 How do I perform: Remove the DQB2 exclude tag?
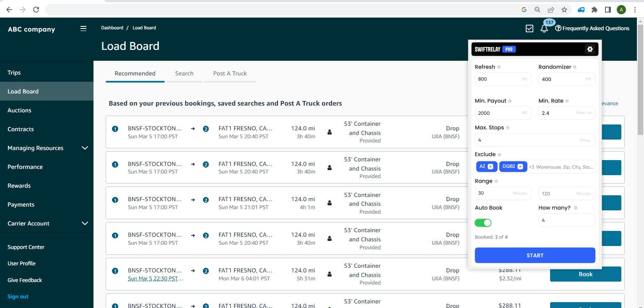click(x=520, y=166)
